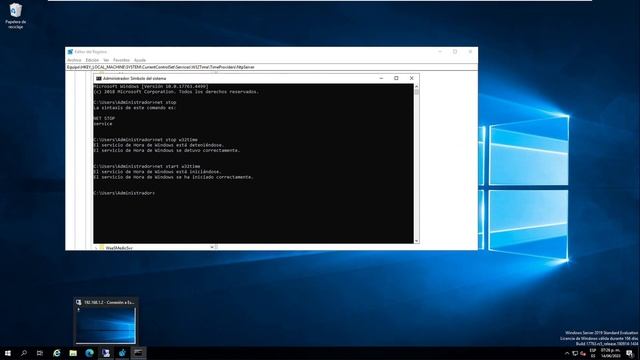Click Command Prompt title bar icon
This screenshot has width=640, height=360.
(98, 78)
